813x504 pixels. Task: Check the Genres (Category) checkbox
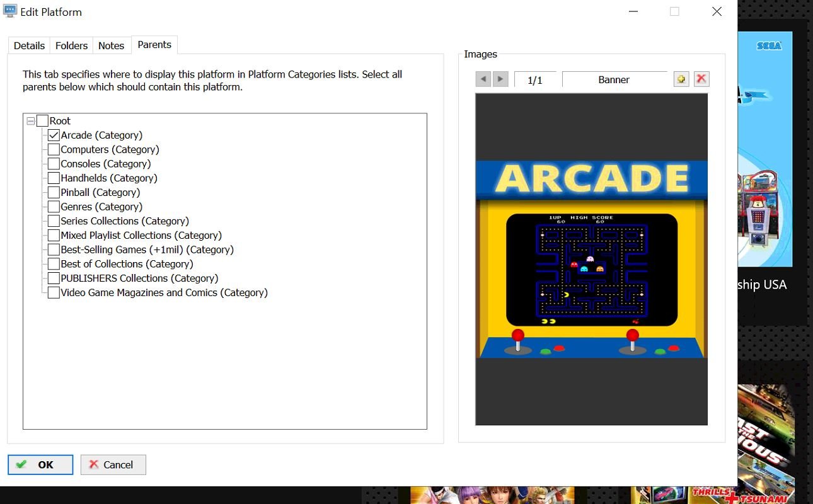[x=54, y=207]
